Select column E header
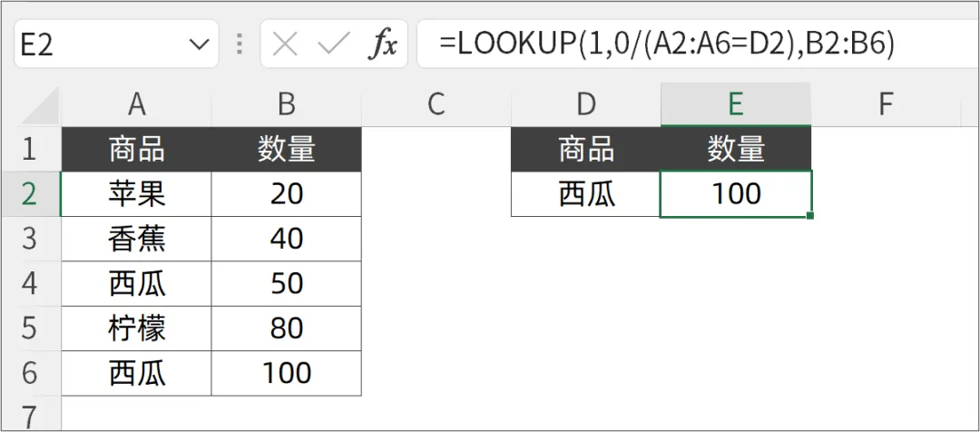The image size is (980, 432). pyautogui.click(x=735, y=104)
